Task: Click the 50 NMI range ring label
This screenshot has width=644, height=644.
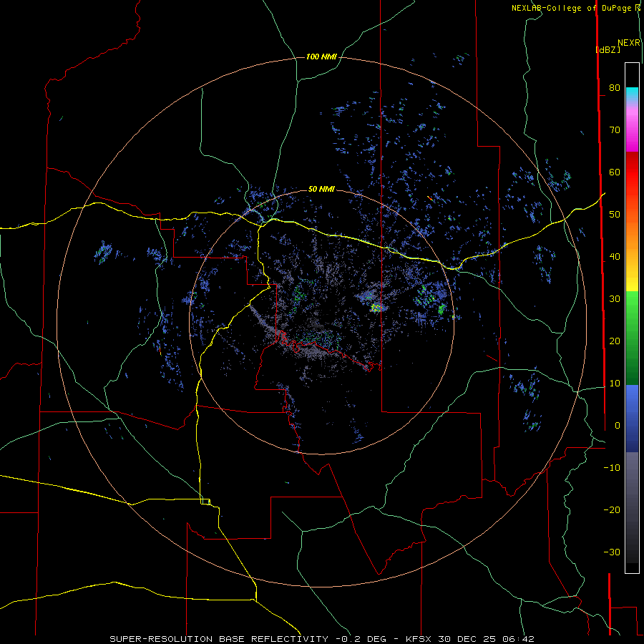Action: tap(321, 190)
